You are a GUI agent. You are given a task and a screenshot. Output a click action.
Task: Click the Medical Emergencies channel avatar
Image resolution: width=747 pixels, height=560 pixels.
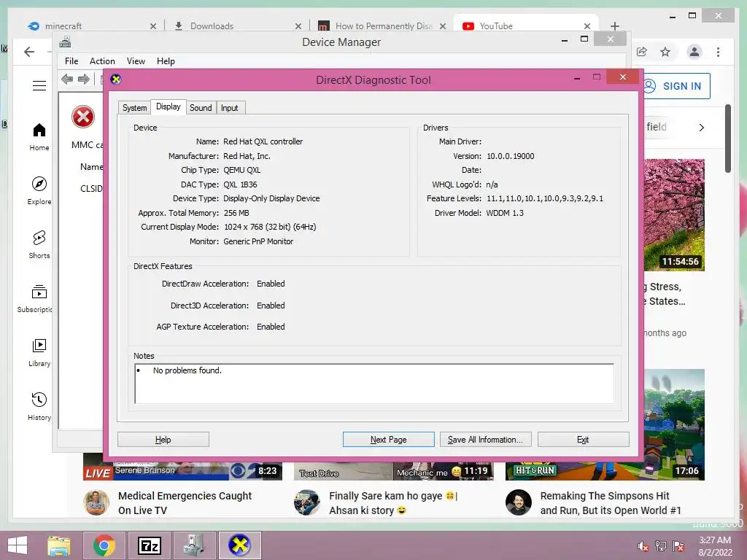pyautogui.click(x=96, y=502)
